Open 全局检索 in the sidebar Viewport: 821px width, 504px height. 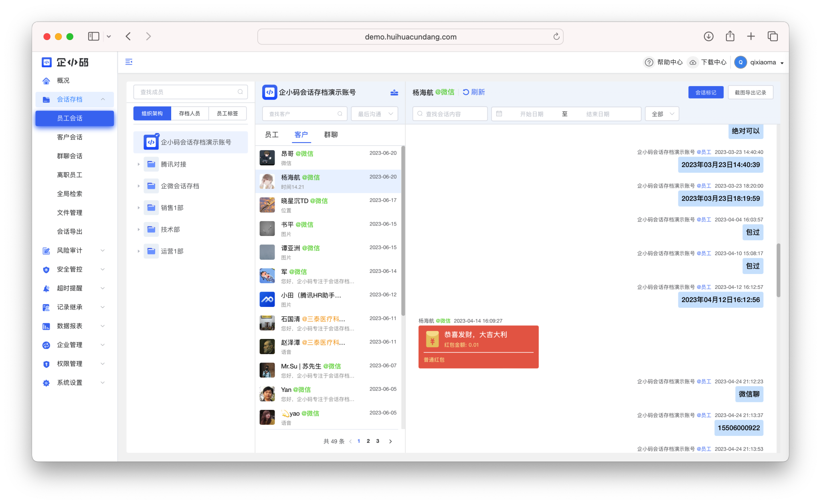(x=70, y=194)
